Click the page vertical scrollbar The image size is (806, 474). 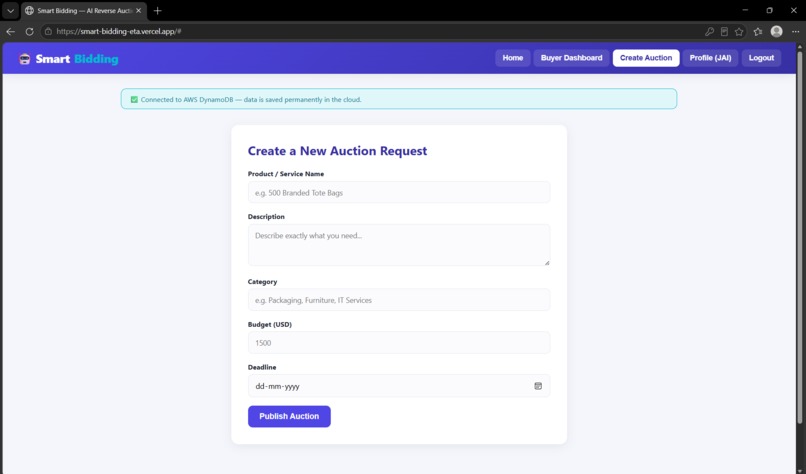point(799,236)
